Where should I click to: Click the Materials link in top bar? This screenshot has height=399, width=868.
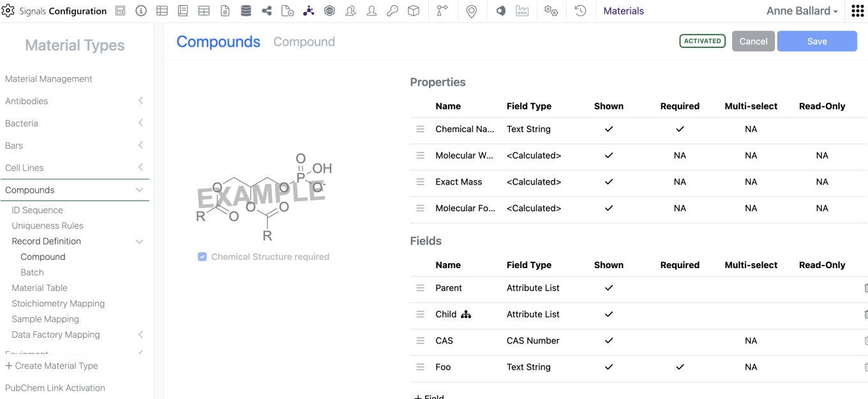coord(624,11)
